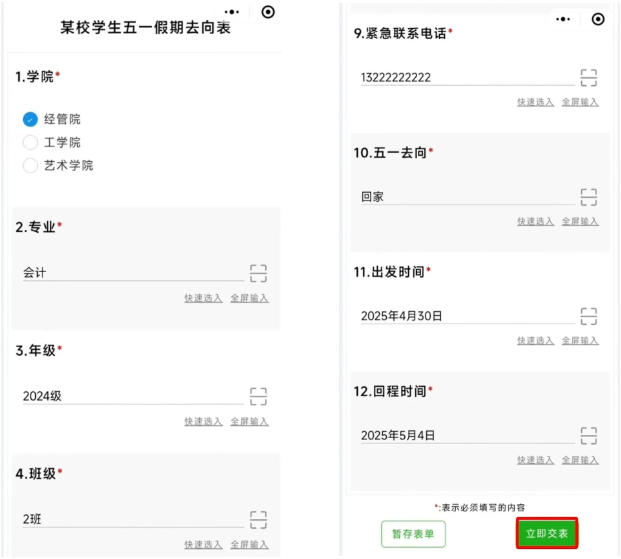Click 快速选入 under 紧急联系电话

click(x=535, y=102)
